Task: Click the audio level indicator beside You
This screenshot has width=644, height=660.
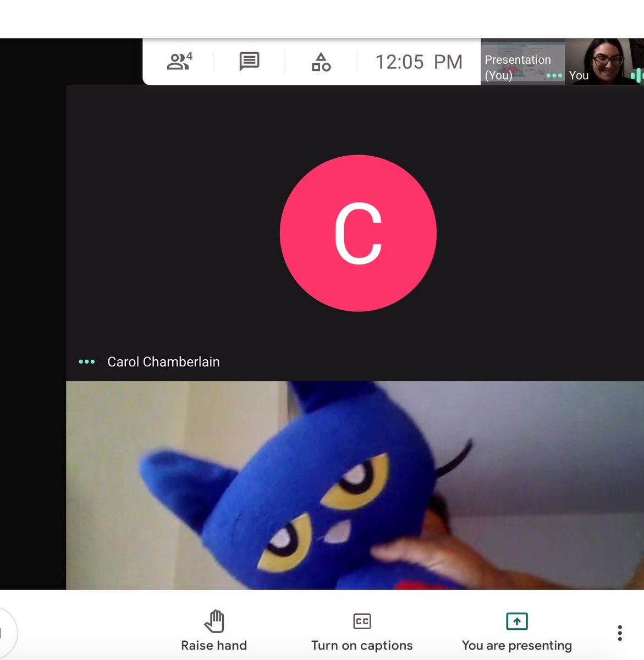Action: (636, 75)
